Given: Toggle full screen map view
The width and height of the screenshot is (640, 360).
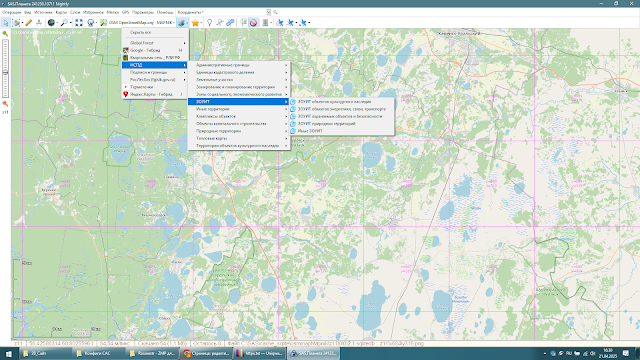Looking at the screenshot, I should (79, 23).
